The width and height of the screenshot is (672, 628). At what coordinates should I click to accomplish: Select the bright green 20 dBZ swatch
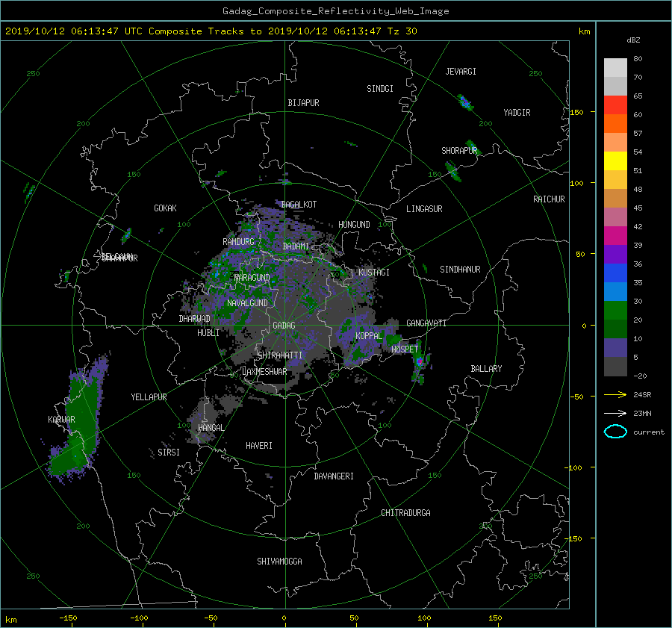point(615,310)
